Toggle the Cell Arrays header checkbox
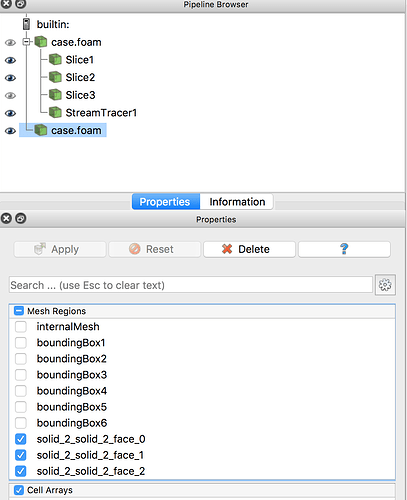The height and width of the screenshot is (500, 407). point(19,490)
